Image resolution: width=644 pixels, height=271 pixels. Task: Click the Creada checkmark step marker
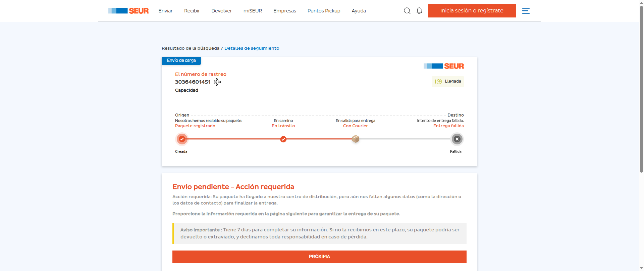point(182,139)
